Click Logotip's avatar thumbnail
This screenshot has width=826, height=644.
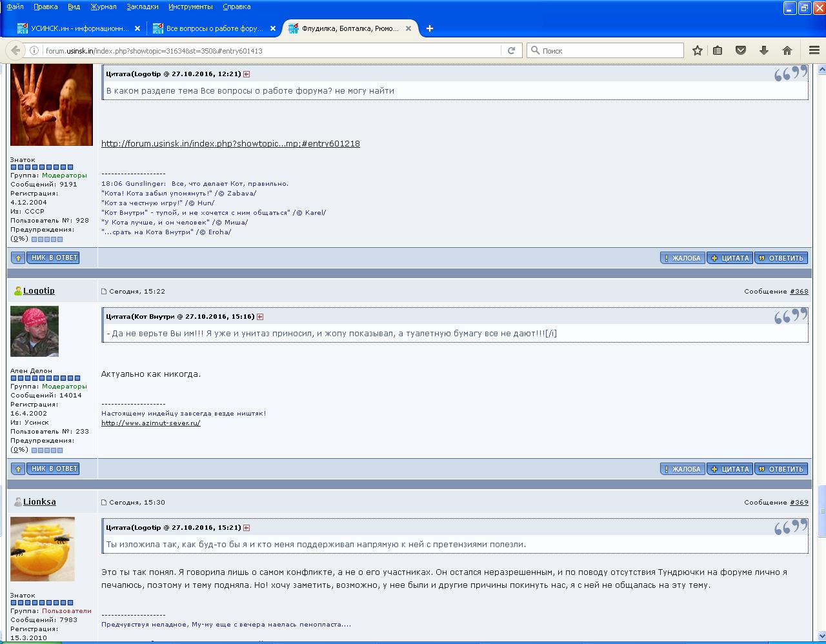coord(34,331)
